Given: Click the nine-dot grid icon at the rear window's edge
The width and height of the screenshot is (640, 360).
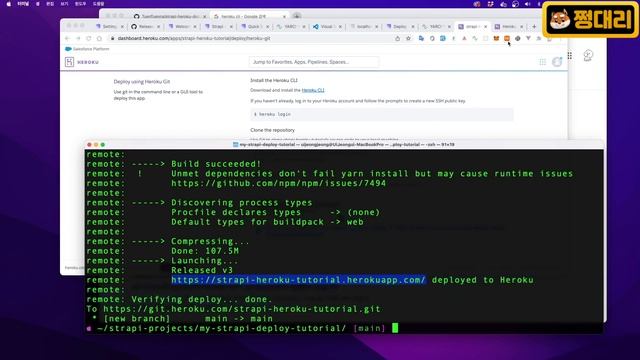Looking at the screenshot, I should click(x=570, y=56).
